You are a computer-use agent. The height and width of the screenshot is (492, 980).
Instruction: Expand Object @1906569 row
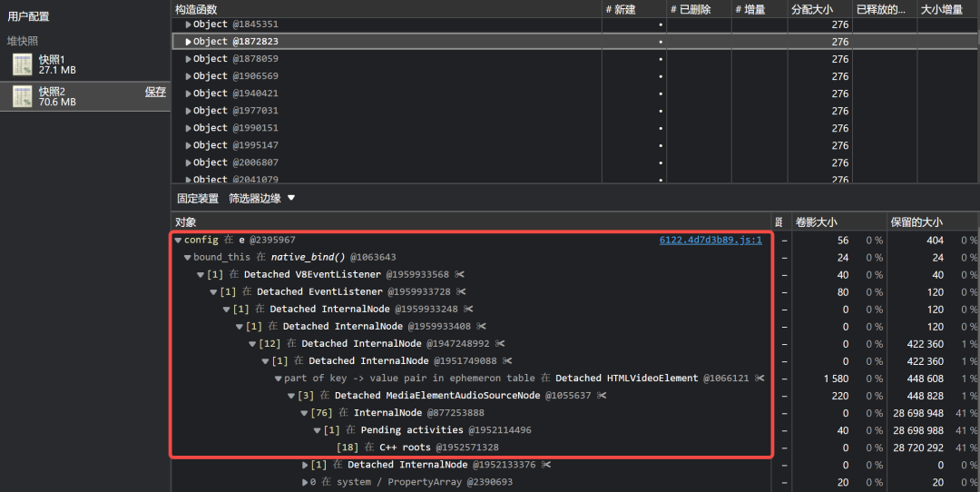pyautogui.click(x=188, y=76)
